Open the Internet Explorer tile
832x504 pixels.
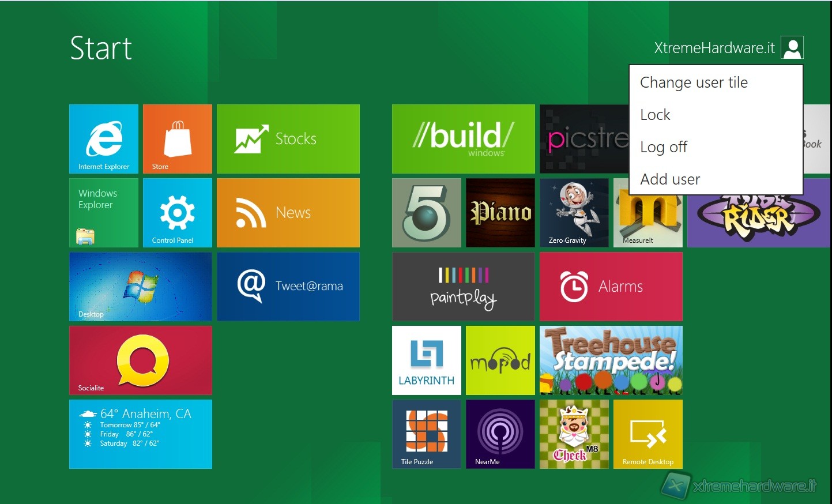[104, 139]
